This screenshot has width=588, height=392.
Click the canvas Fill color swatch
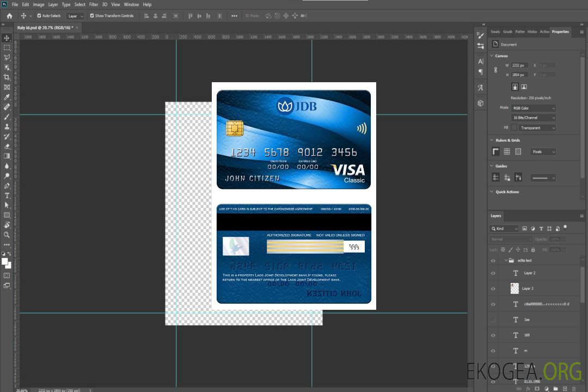click(514, 128)
